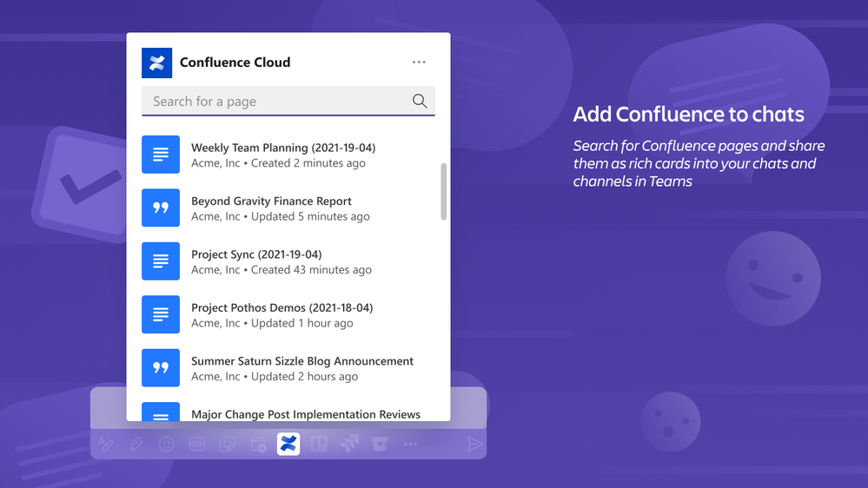Image resolution: width=868 pixels, height=488 pixels.
Task: Click 'Updated 1 hour ago' subtitle
Action: click(x=301, y=323)
